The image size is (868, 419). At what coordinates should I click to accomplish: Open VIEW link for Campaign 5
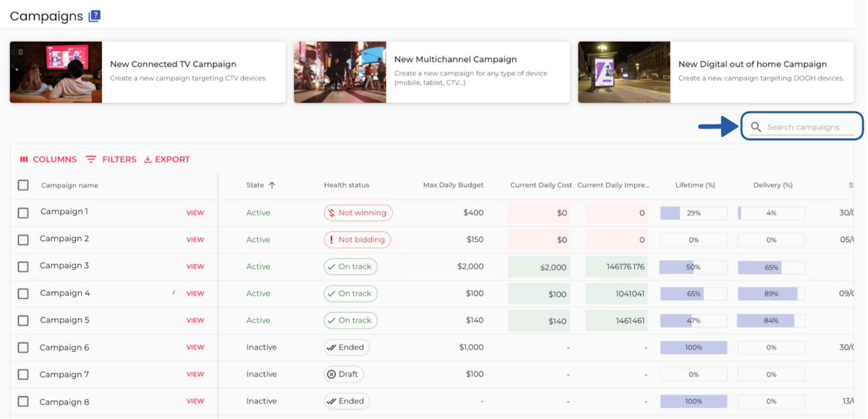tap(195, 320)
